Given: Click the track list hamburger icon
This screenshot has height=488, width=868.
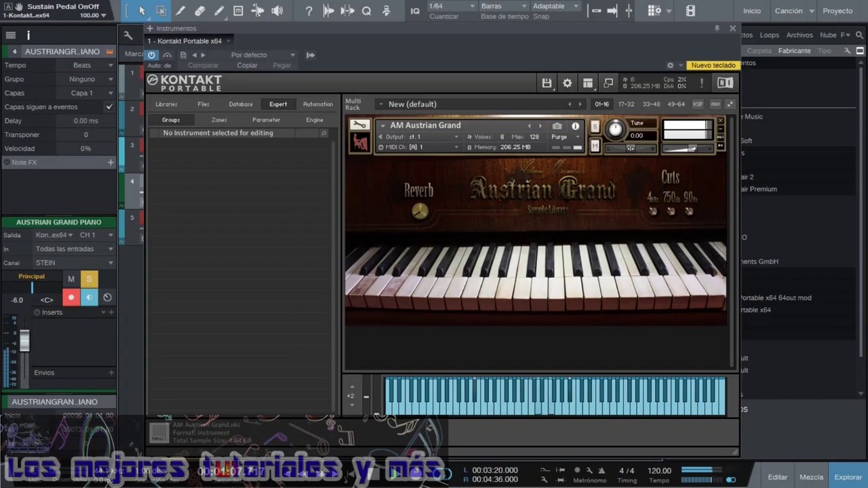Looking at the screenshot, I should (10, 35).
